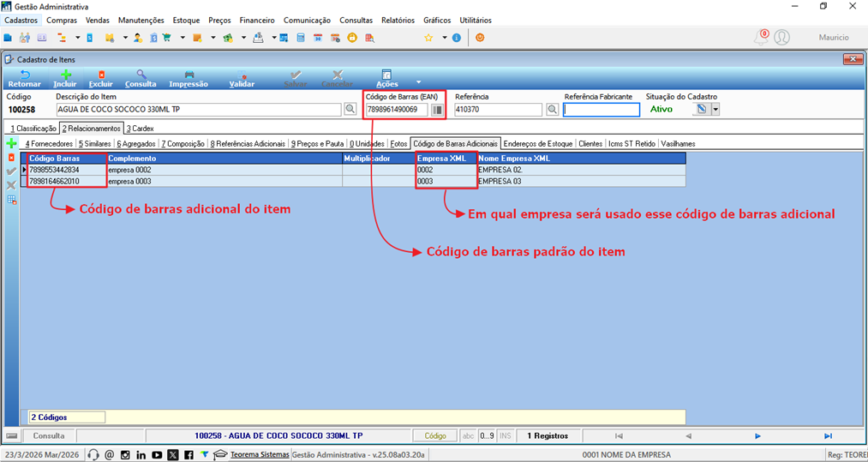Click the Validar toolbar button
868x462 pixels.
pos(242,79)
